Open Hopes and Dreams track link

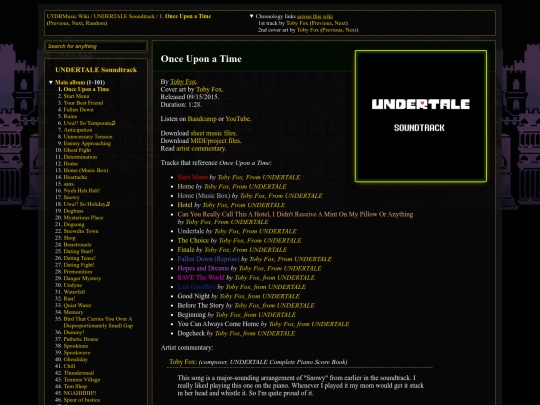203,268
